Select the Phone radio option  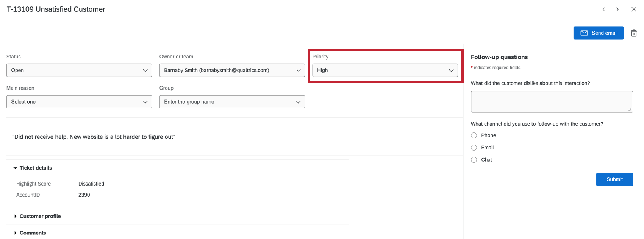click(474, 135)
